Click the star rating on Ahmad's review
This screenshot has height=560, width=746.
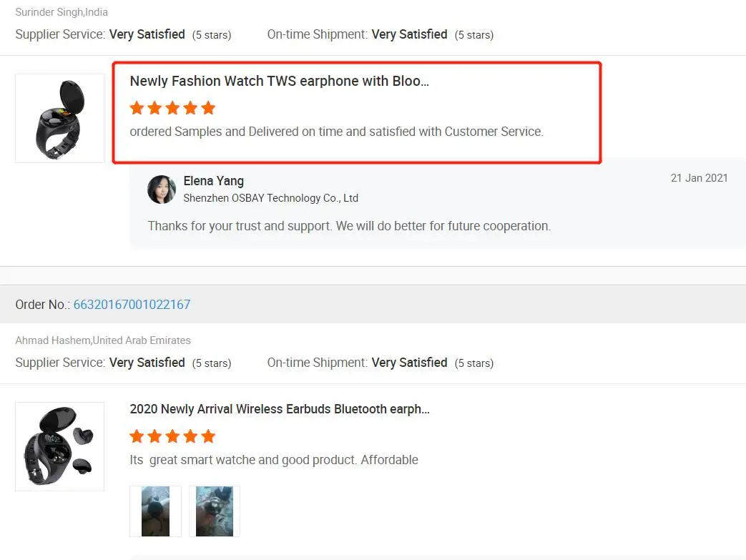coord(172,436)
